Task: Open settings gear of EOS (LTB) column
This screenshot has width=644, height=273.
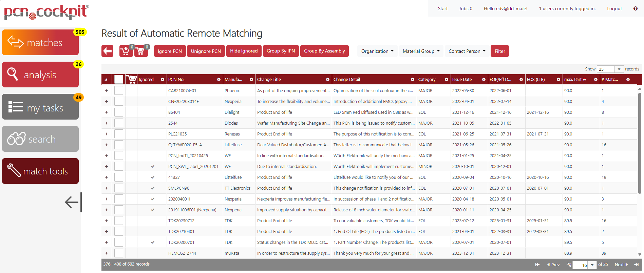Action: 558,80
